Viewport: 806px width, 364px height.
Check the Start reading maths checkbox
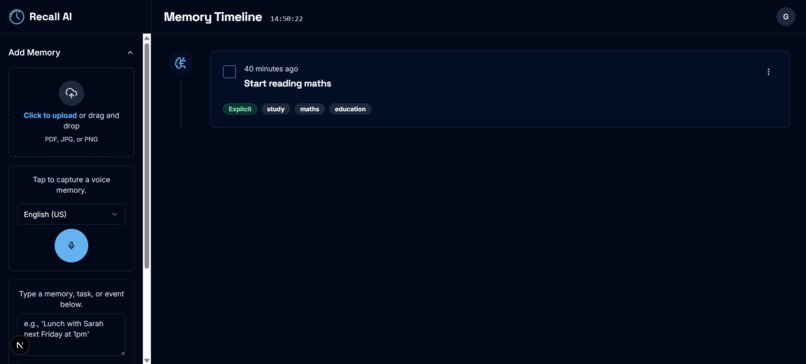click(x=229, y=72)
